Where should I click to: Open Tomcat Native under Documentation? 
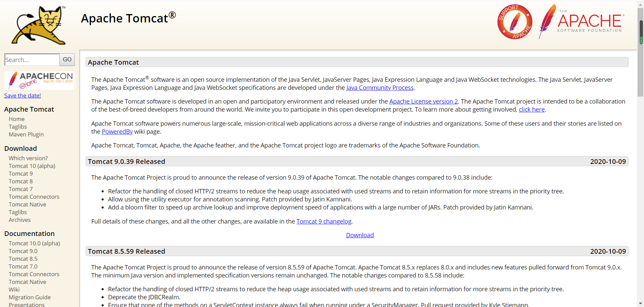click(x=28, y=282)
